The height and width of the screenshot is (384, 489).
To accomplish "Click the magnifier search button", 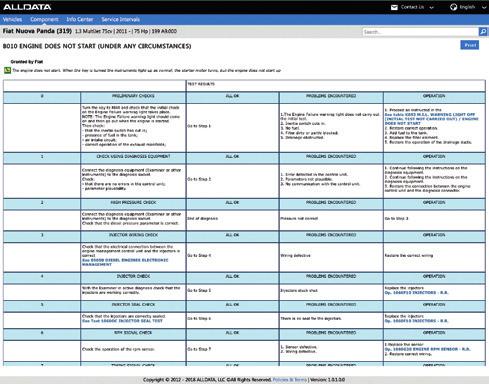I will [x=483, y=32].
